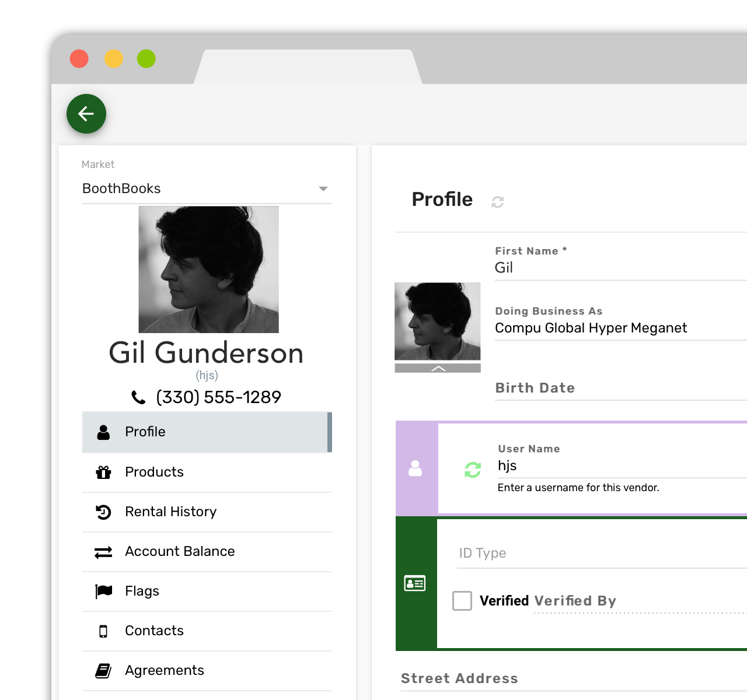Click the dropdown arrow next to BoothBooks
This screenshot has width=747, height=700.
[323, 189]
